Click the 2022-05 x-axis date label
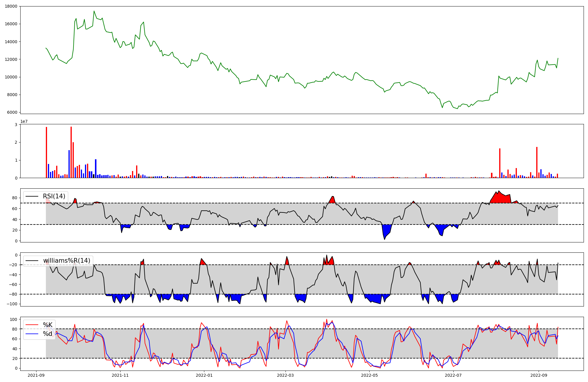 [x=369, y=375]
